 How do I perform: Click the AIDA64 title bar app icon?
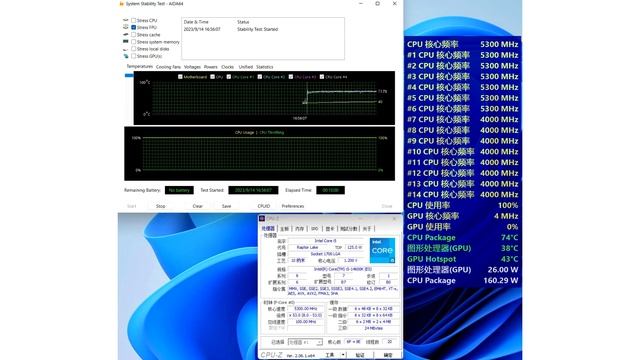121,4
